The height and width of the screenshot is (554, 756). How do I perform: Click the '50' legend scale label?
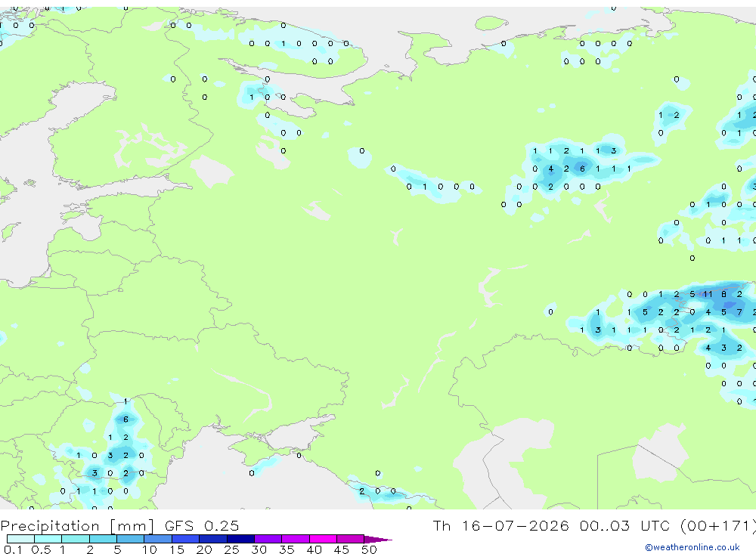click(x=369, y=549)
